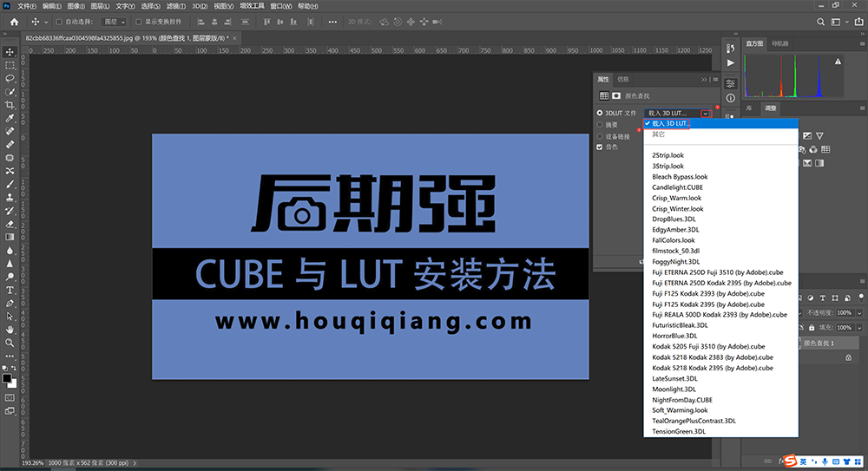Uncheck the 仿色 checkbox

click(x=600, y=147)
